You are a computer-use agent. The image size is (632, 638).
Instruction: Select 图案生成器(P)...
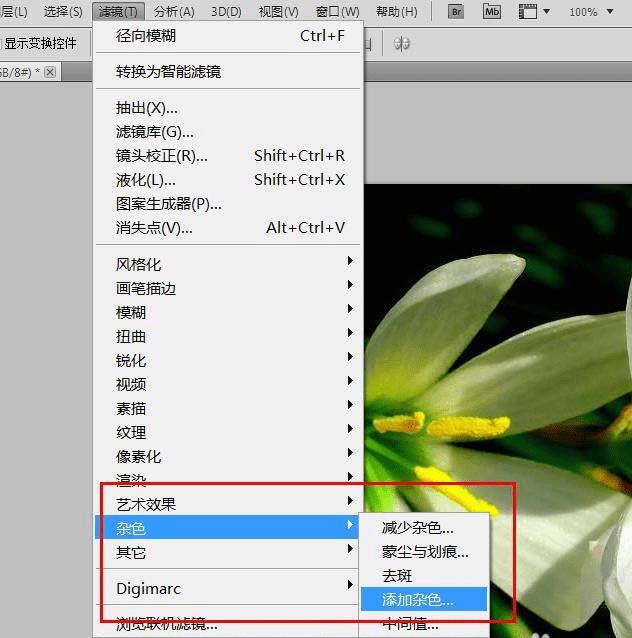228,204
